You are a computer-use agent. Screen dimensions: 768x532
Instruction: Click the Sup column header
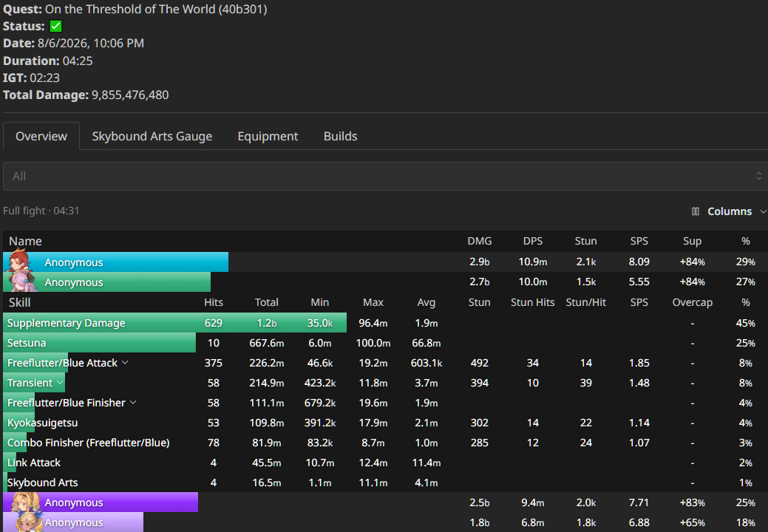pyautogui.click(x=692, y=241)
